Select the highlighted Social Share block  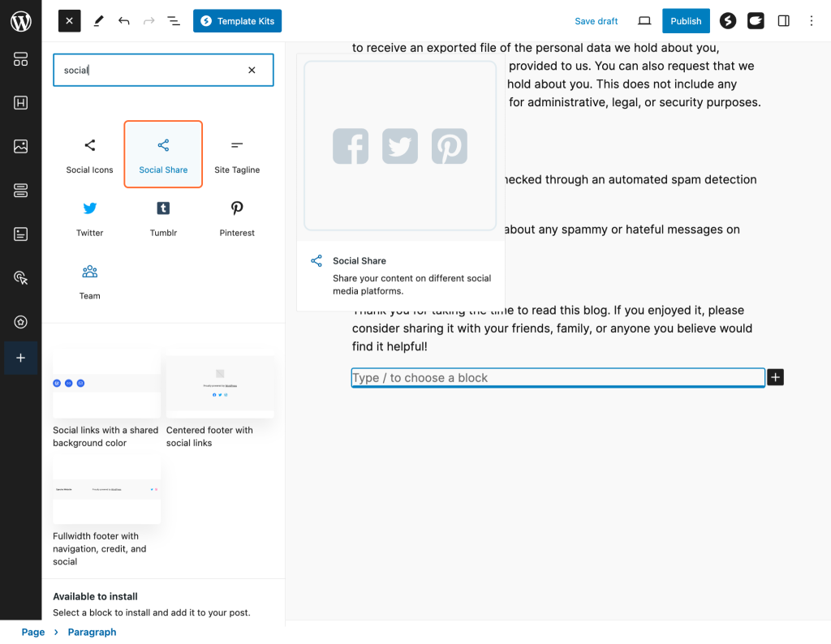pyautogui.click(x=163, y=153)
